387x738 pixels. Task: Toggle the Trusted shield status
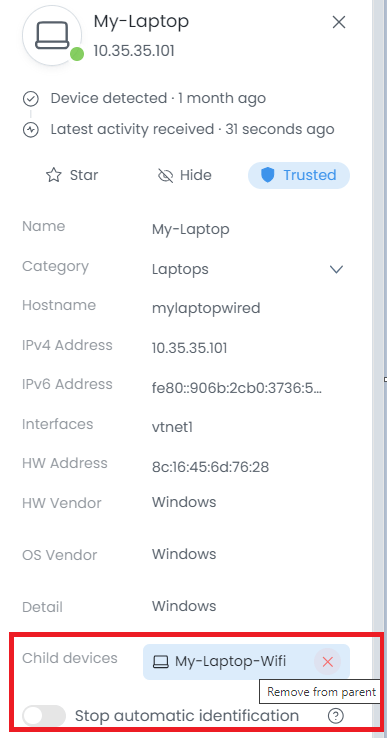tap(299, 176)
